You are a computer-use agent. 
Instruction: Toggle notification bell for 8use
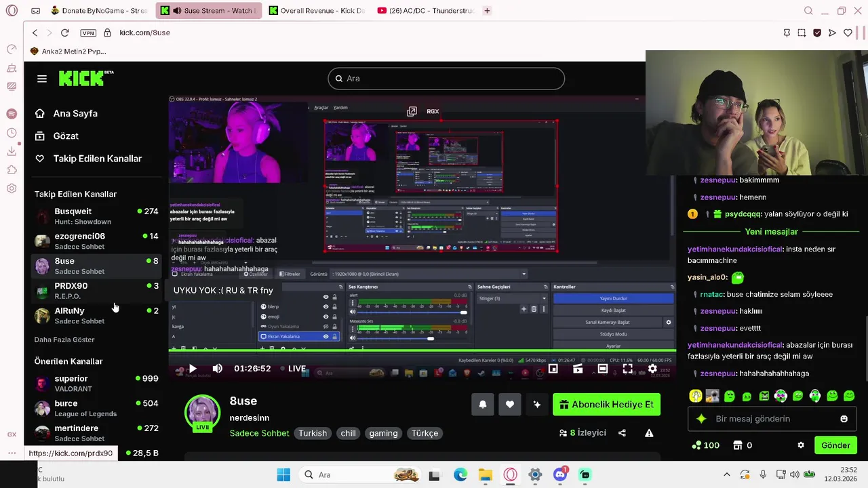tap(483, 405)
